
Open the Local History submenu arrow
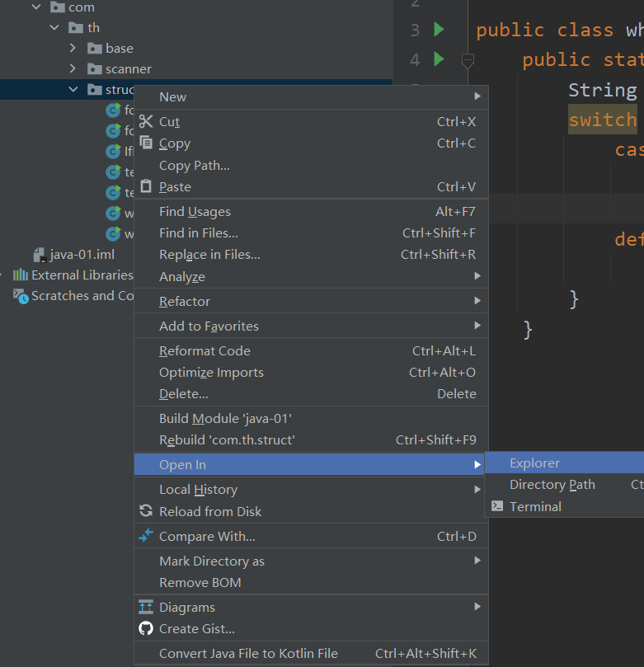477,489
